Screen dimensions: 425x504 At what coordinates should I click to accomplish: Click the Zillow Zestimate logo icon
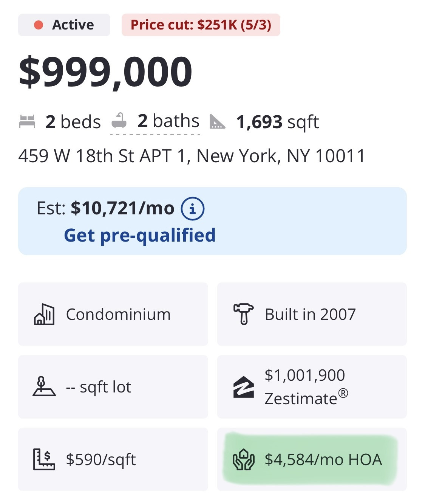(x=243, y=387)
